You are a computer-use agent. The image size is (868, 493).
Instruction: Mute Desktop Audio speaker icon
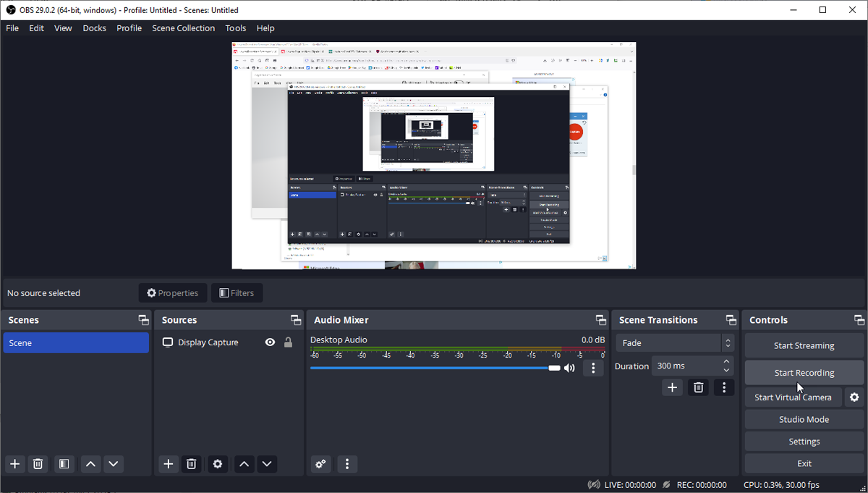(x=570, y=368)
